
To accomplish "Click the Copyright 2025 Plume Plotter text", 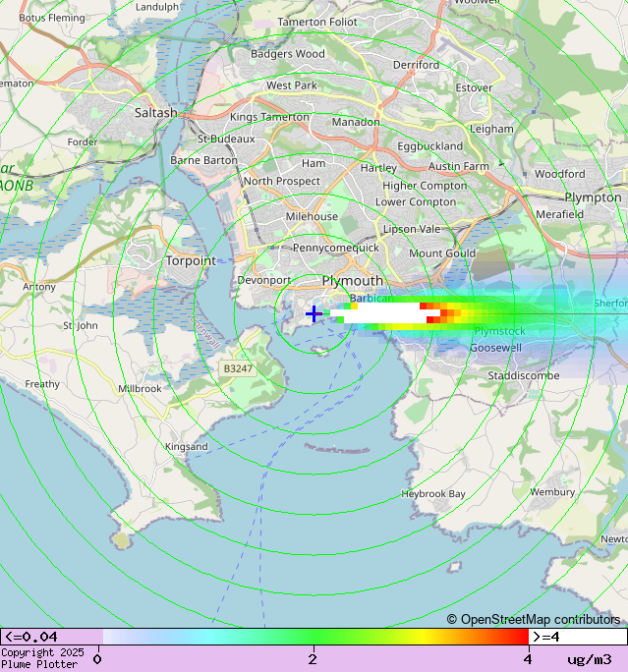I will click(42, 658).
